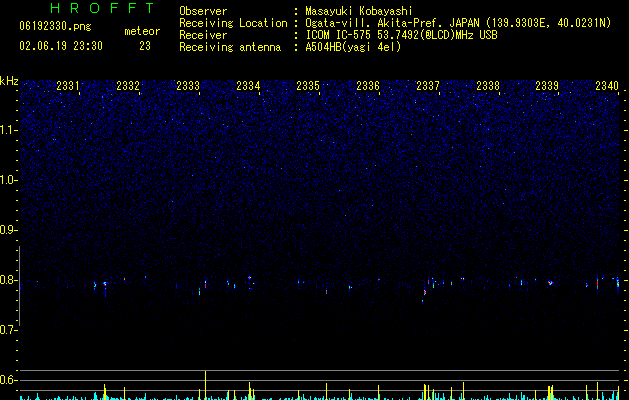Click the 0.8 frequency axis label
629x400 pixels.
click(x=9, y=280)
